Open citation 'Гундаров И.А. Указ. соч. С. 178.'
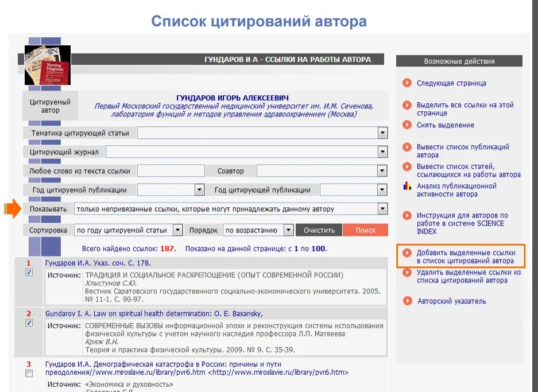538x392 pixels. (98, 263)
